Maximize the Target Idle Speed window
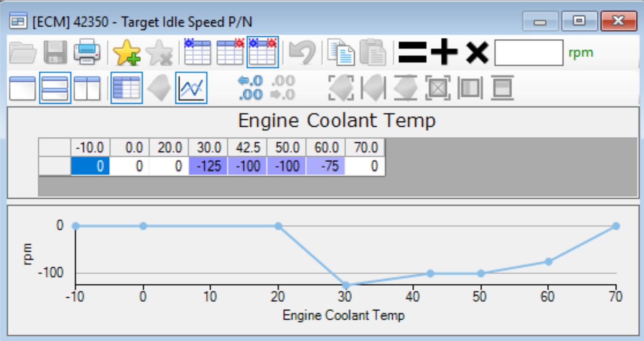 pyautogui.click(x=579, y=21)
